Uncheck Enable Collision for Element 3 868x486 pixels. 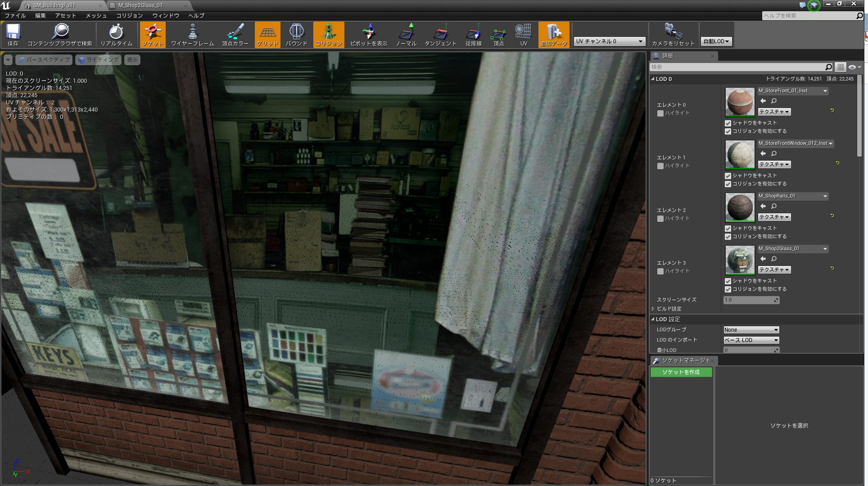(728, 289)
